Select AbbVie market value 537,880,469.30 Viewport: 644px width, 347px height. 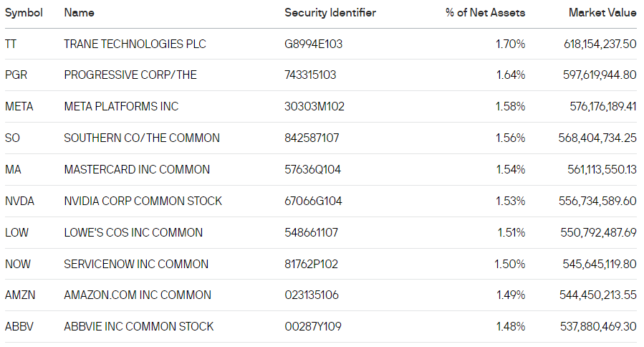(x=598, y=327)
